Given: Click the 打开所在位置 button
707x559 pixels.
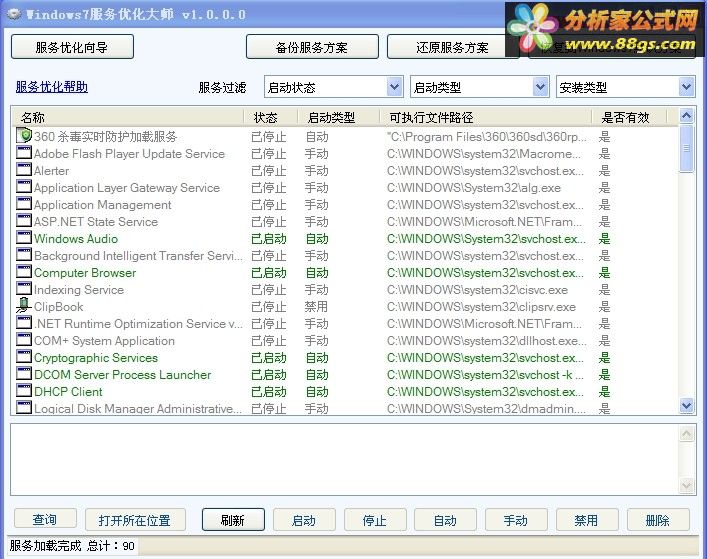Looking at the screenshot, I should (135, 520).
